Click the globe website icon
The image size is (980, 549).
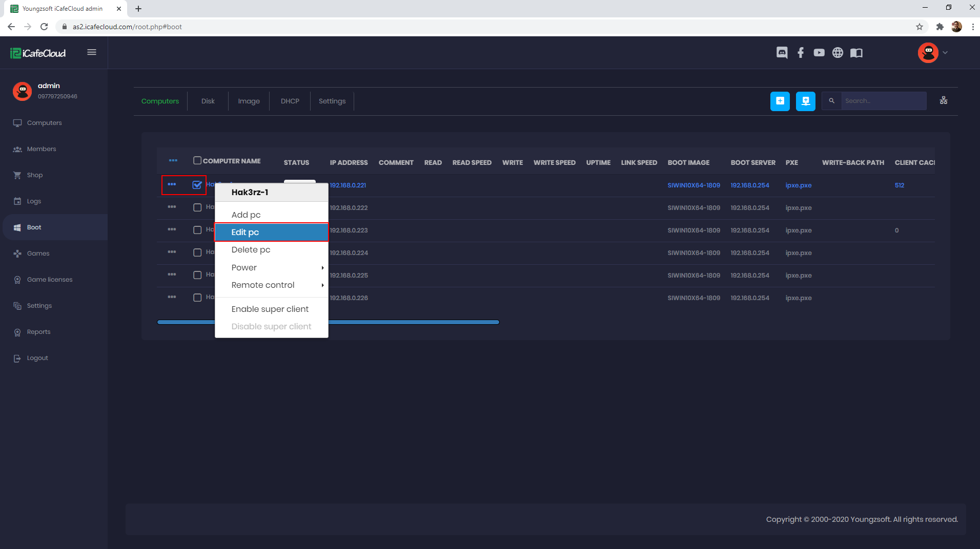[838, 52]
